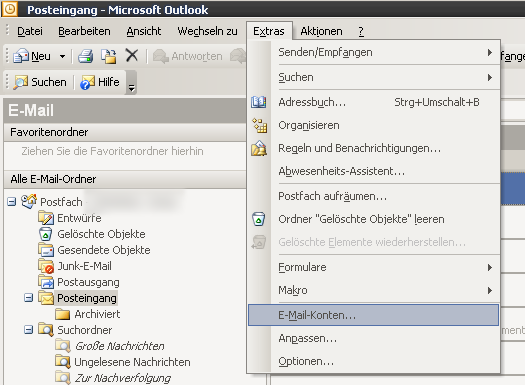Click the Suchordner search folder icon
Image resolution: width=525 pixels, height=385 pixels.
pos(46,330)
